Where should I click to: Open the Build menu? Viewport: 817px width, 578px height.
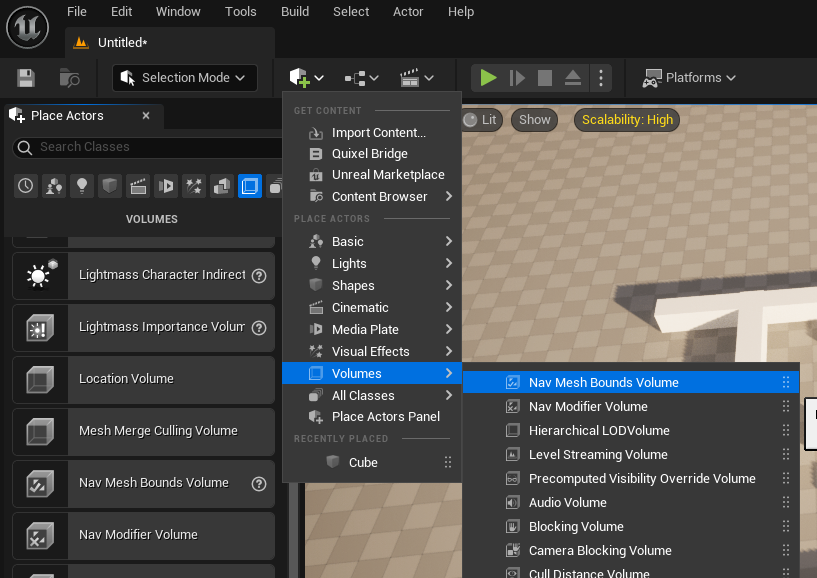pos(295,11)
